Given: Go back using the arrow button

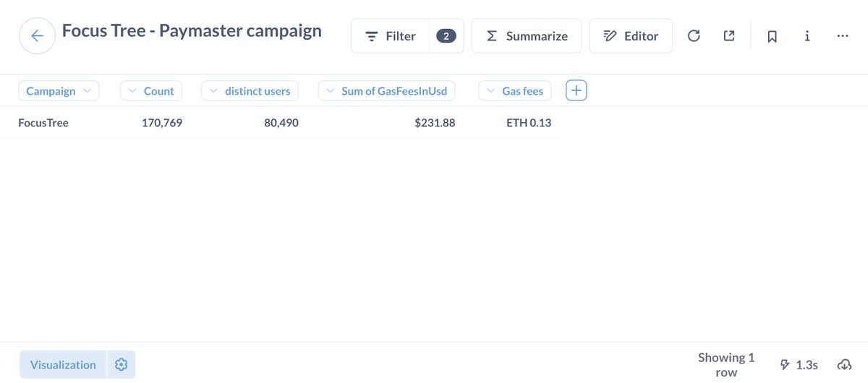Looking at the screenshot, I should click(37, 36).
